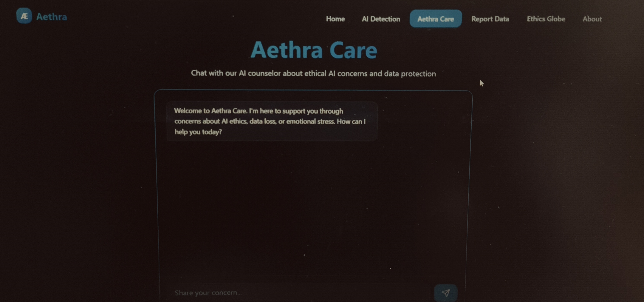Click the Aethra brand name text
The width and height of the screenshot is (644, 302).
(x=51, y=17)
